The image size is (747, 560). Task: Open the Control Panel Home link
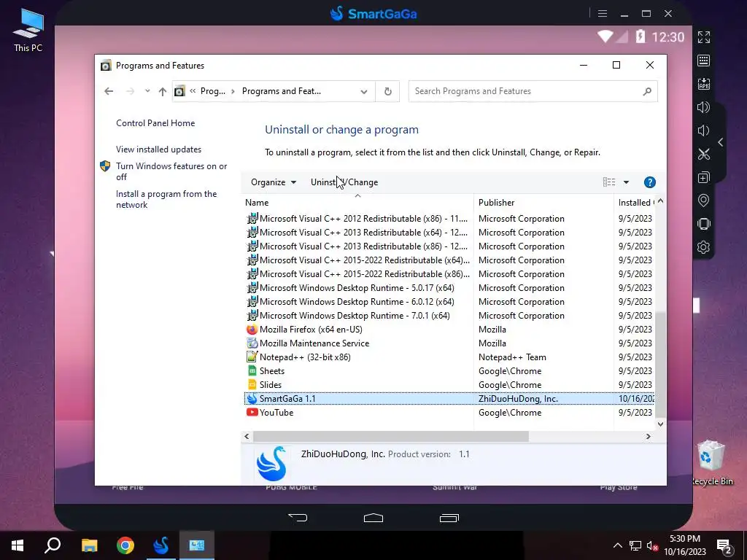click(155, 123)
